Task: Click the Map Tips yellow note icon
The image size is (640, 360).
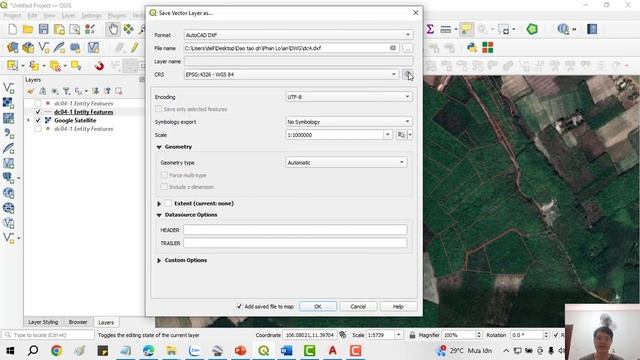Action: (466, 29)
